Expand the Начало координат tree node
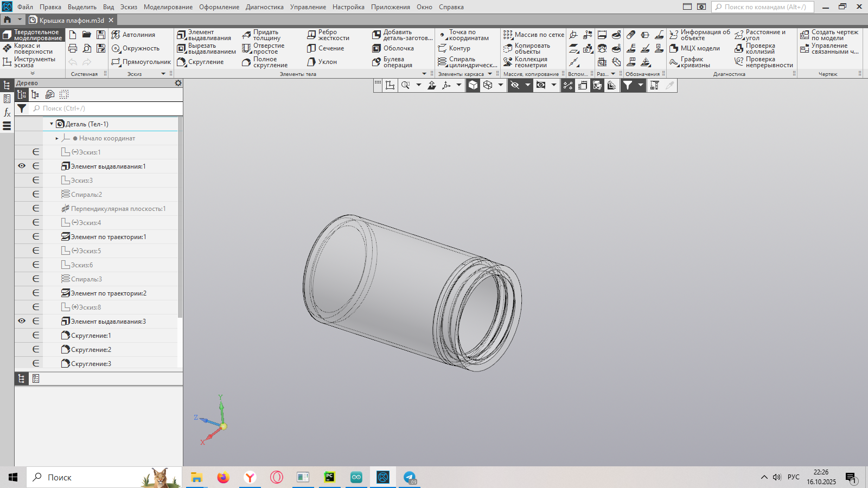Viewport: 868px width, 488px height. 57,138
